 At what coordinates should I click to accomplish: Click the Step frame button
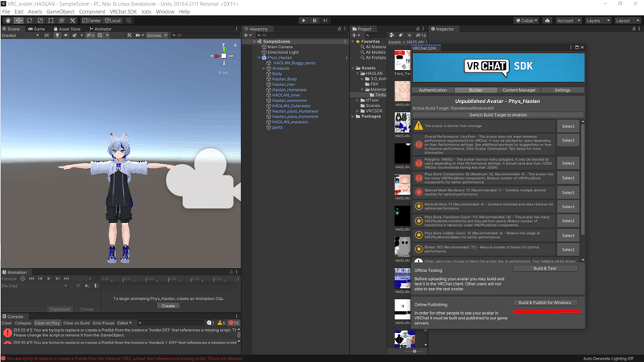coord(325,21)
